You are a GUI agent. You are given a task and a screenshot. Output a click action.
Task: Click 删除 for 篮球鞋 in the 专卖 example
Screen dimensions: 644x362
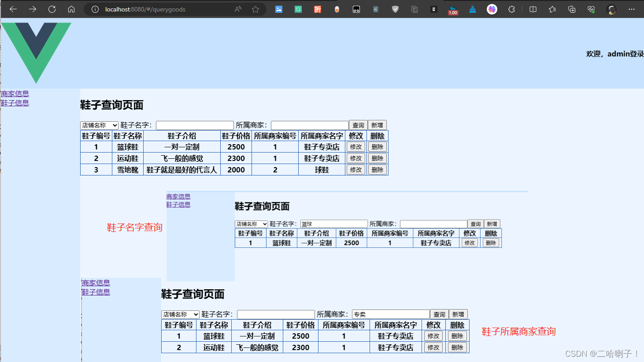pos(457,336)
